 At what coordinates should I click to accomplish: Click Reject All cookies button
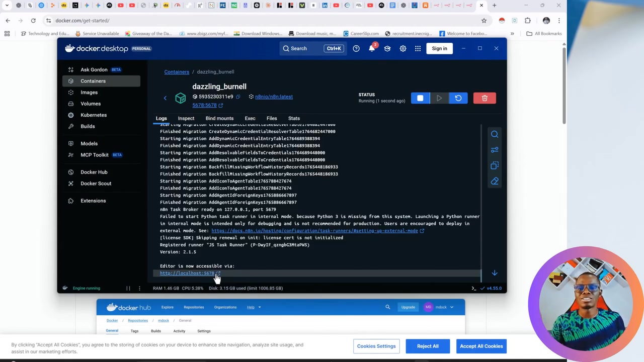pos(428,346)
